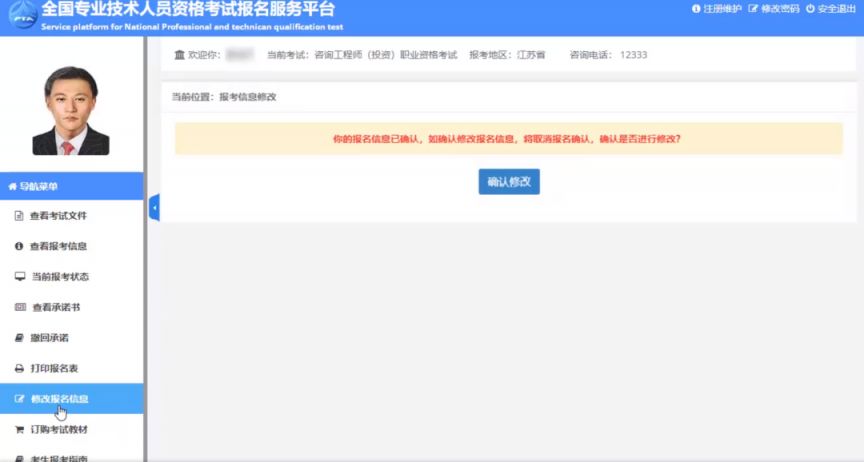Open 查看报考信息 menu item

[72, 246]
